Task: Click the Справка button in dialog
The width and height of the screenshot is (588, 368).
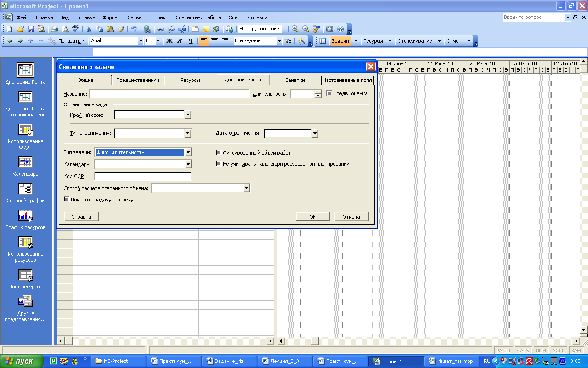Action: 81,217
